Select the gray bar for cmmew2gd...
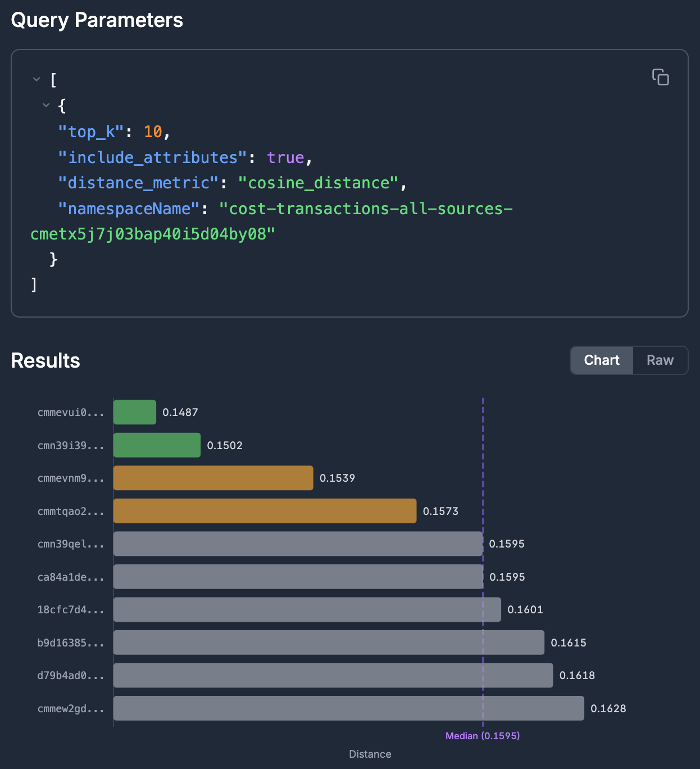The height and width of the screenshot is (769, 700). pyautogui.click(x=349, y=708)
